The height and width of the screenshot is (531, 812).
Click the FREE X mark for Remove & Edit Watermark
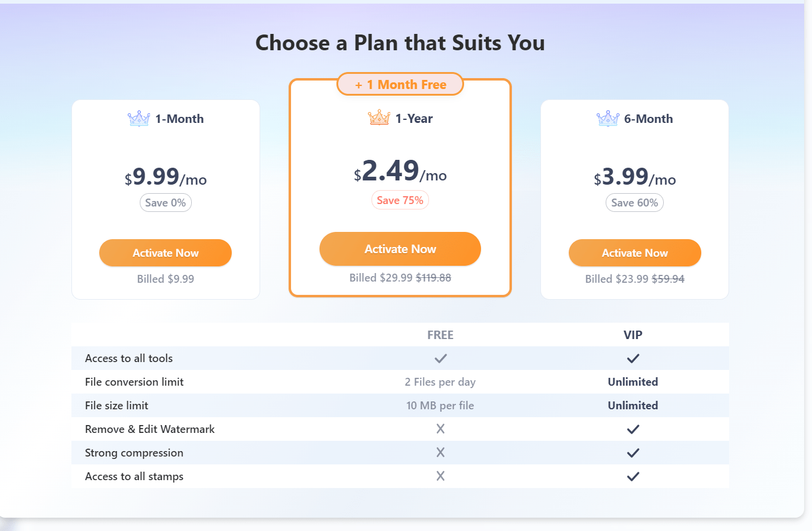(x=440, y=429)
